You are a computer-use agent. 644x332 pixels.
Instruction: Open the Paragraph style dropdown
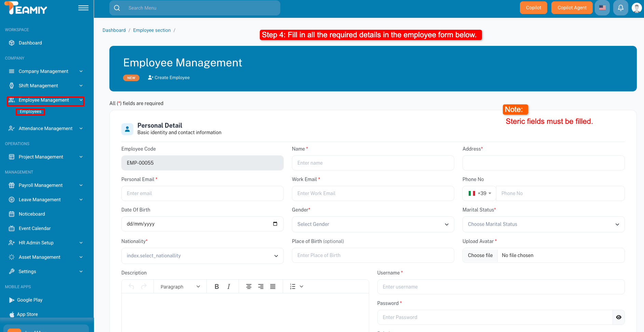pyautogui.click(x=180, y=286)
